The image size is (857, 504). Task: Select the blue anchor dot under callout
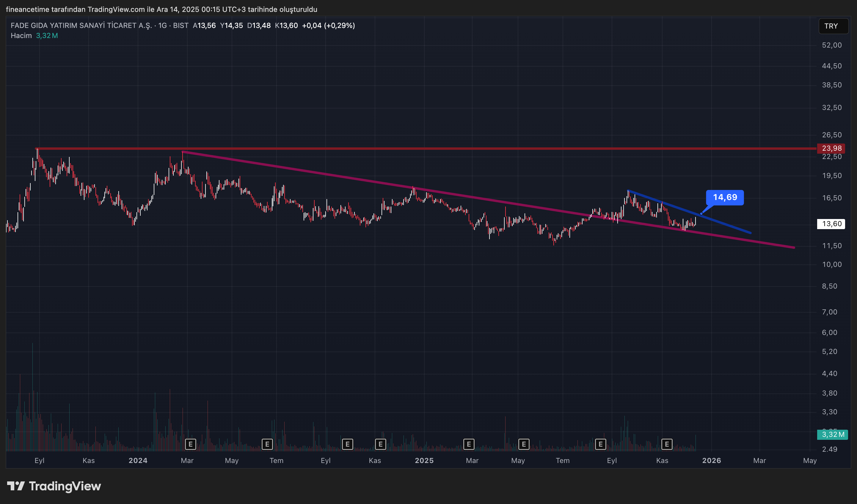(x=701, y=214)
